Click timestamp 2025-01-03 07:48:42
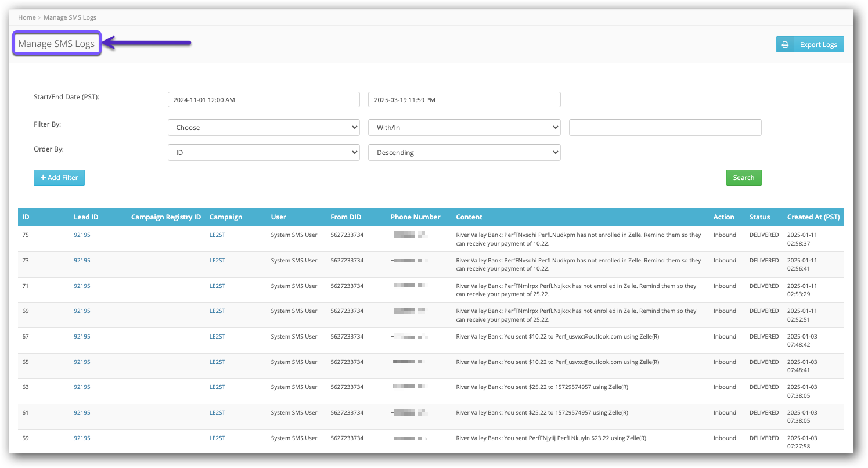868x468 pixels. tap(802, 341)
